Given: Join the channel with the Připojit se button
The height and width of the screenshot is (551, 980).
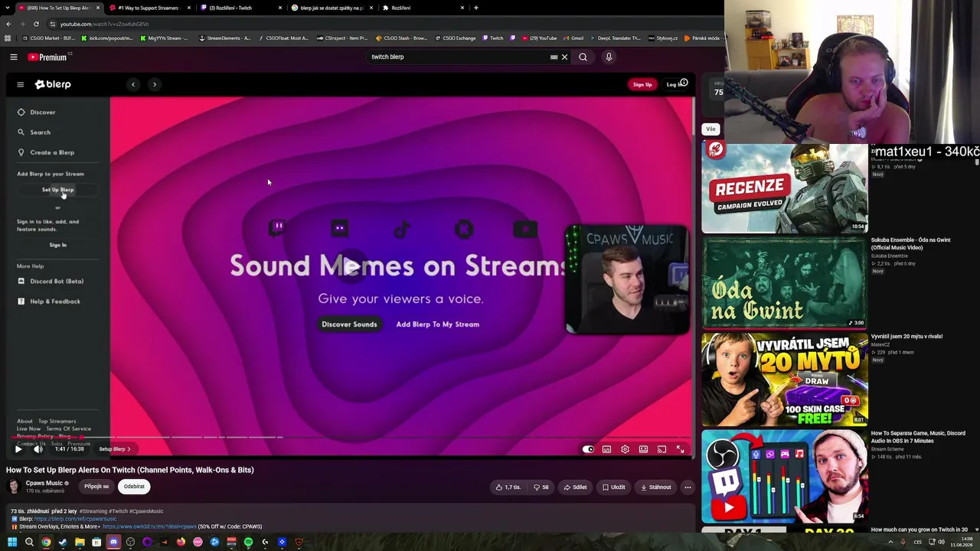Looking at the screenshot, I should pyautogui.click(x=96, y=487).
